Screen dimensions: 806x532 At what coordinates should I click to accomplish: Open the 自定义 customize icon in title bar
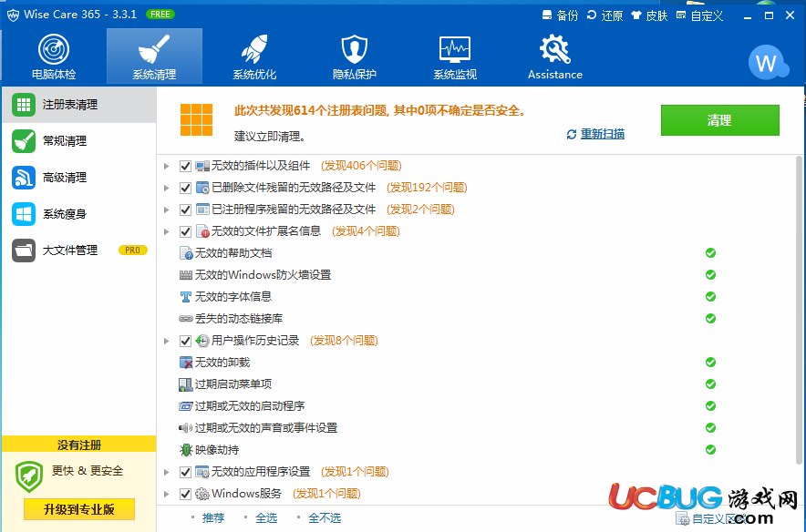point(681,15)
